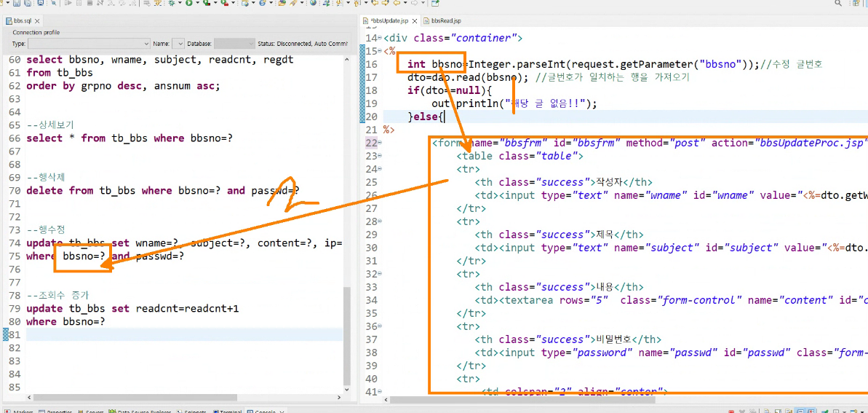Close the bbs.sql tab

coord(38,20)
